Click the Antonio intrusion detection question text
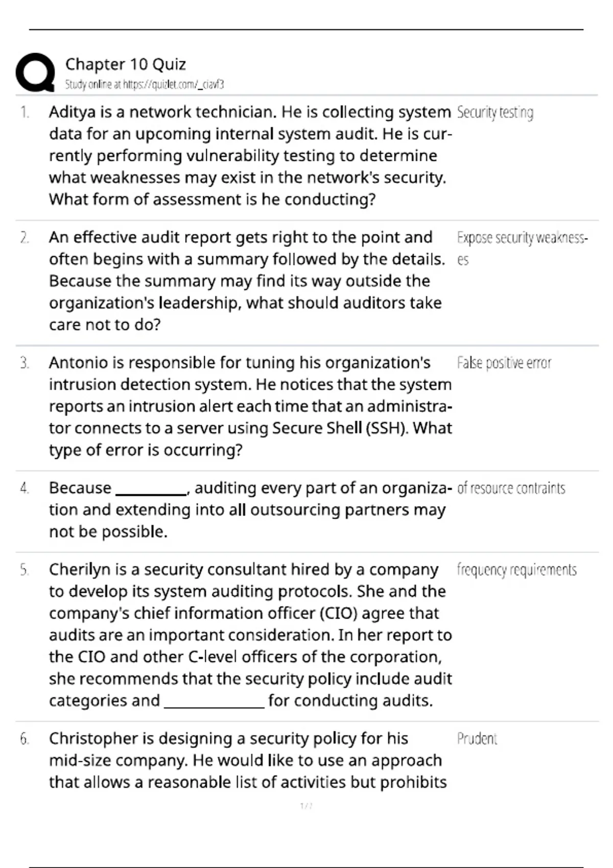613x868 pixels. 250,406
